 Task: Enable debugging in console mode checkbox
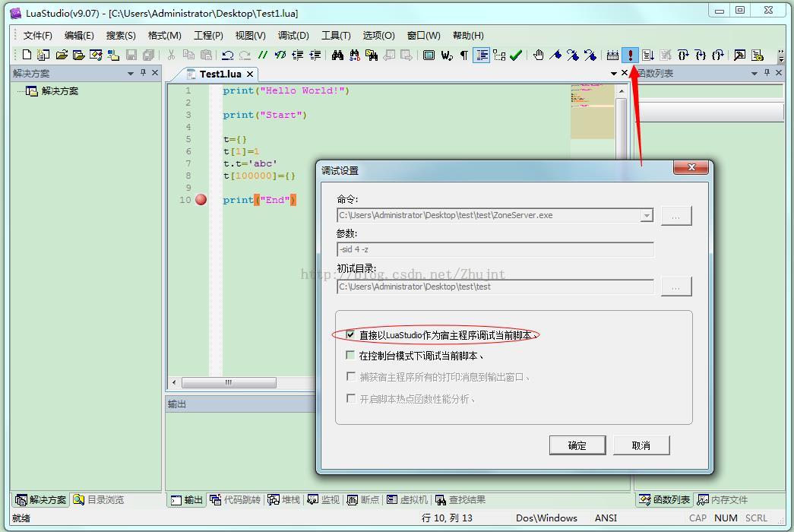coord(350,355)
